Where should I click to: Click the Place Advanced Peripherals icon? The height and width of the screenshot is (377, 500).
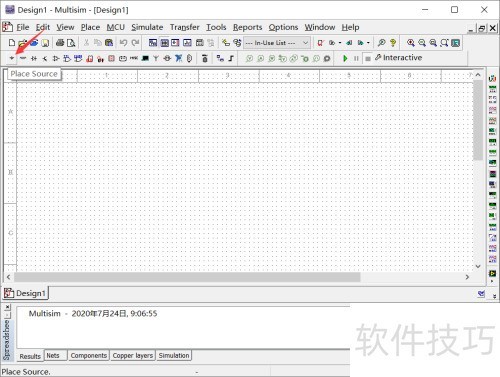(x=145, y=58)
